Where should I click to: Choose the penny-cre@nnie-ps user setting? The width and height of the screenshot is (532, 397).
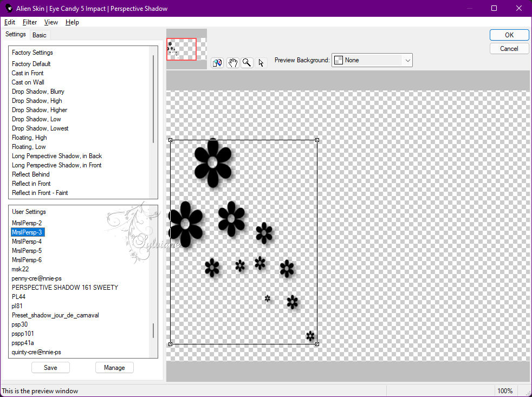coord(36,278)
